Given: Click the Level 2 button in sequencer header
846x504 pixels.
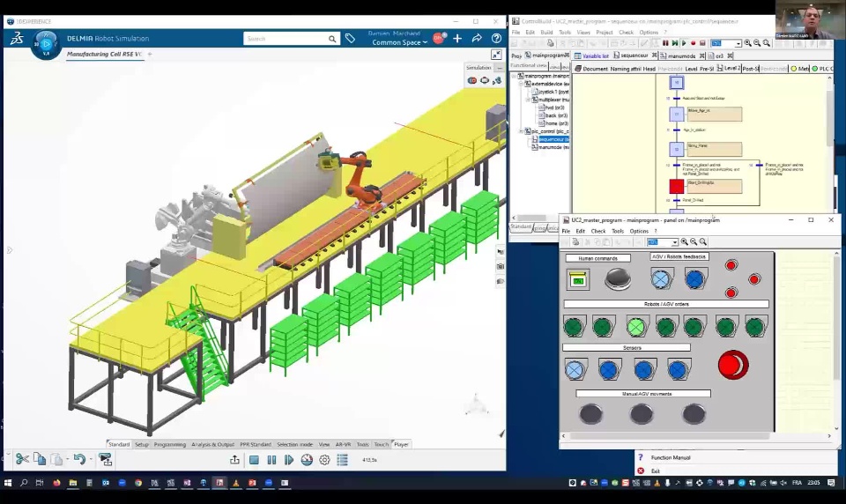Looking at the screenshot, I should (728, 69).
